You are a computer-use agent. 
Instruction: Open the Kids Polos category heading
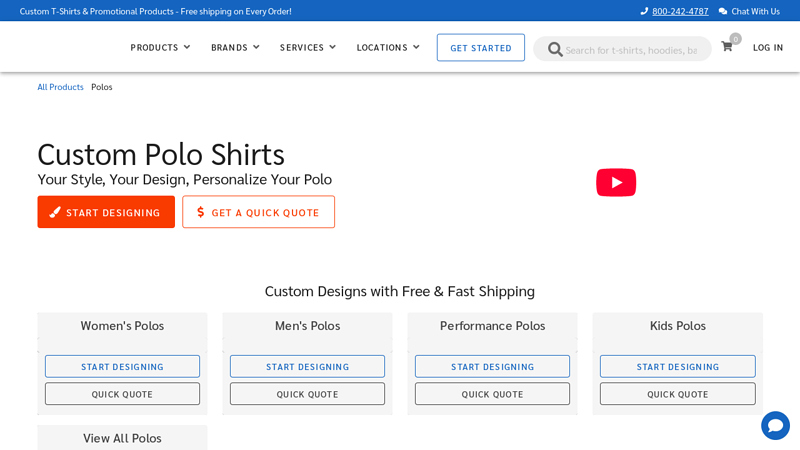point(678,326)
